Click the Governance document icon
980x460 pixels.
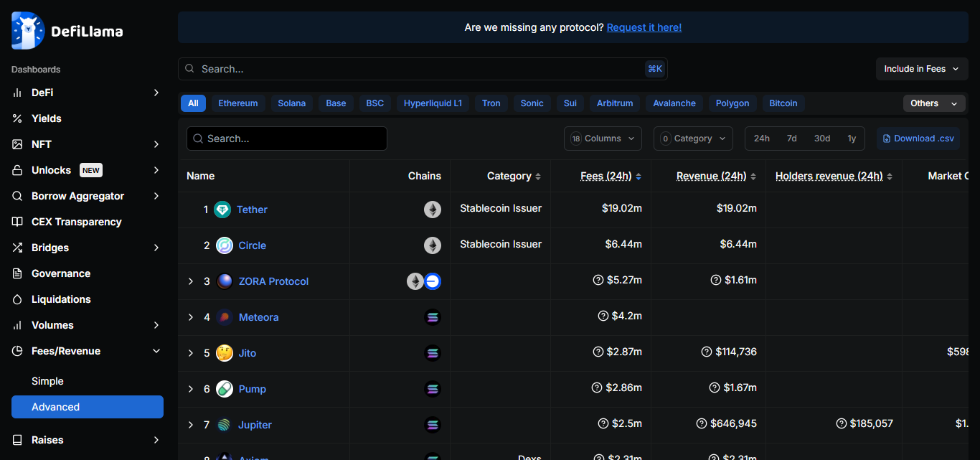17,273
